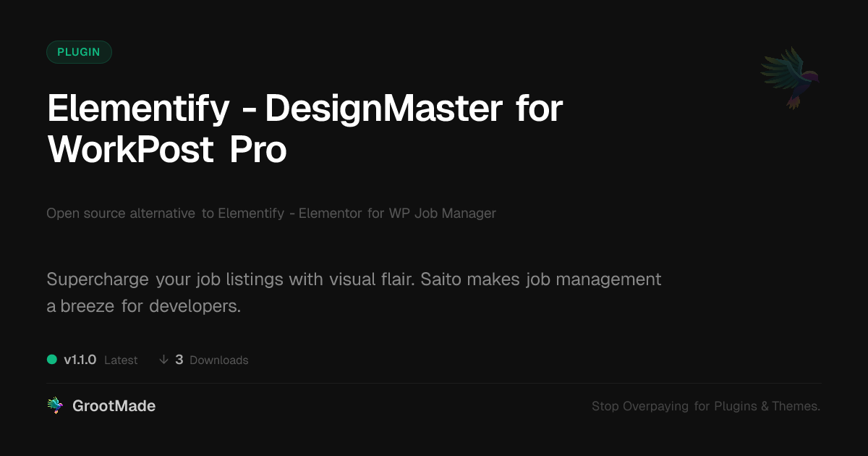Click the download arrow icon
This screenshot has height=456, width=868.
click(163, 360)
